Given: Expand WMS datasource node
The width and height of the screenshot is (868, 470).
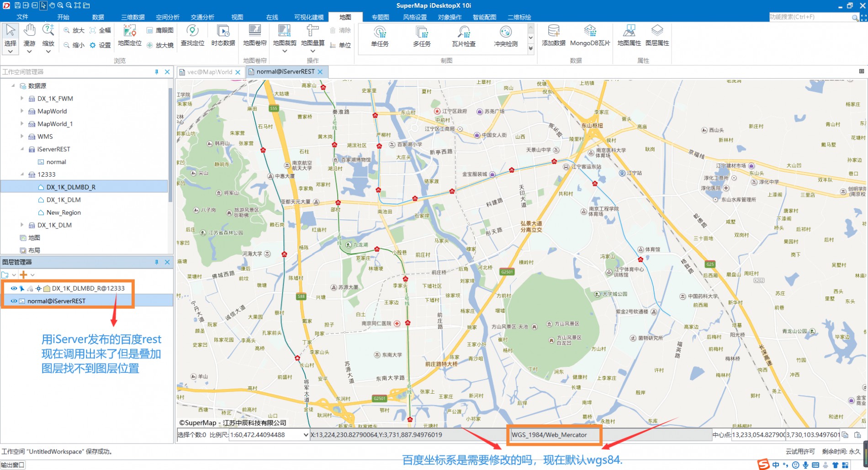Looking at the screenshot, I should coord(22,136).
